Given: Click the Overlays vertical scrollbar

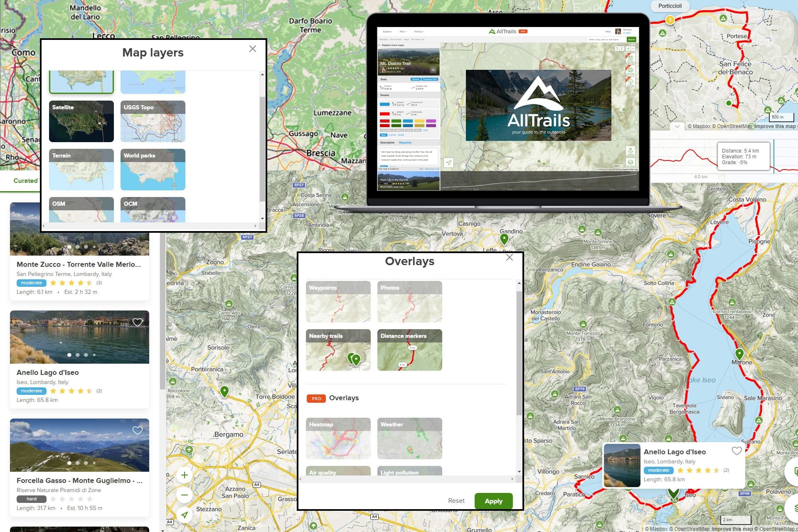Looking at the screenshot, I should tap(519, 353).
